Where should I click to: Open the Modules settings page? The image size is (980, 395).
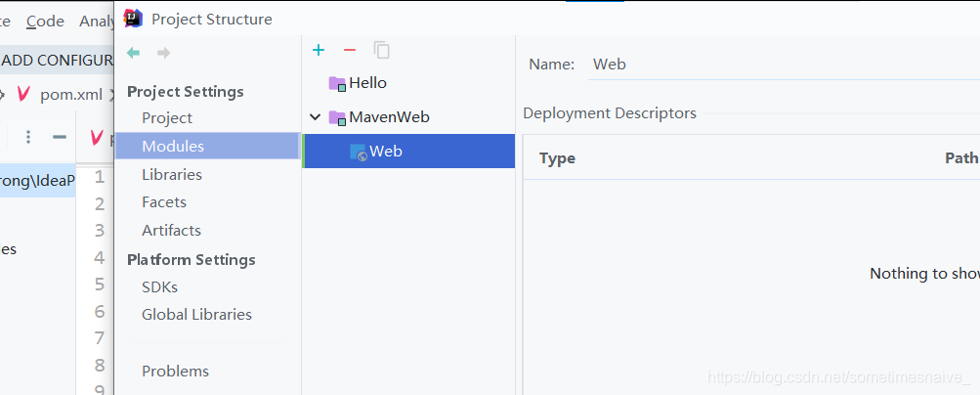(207, 147)
